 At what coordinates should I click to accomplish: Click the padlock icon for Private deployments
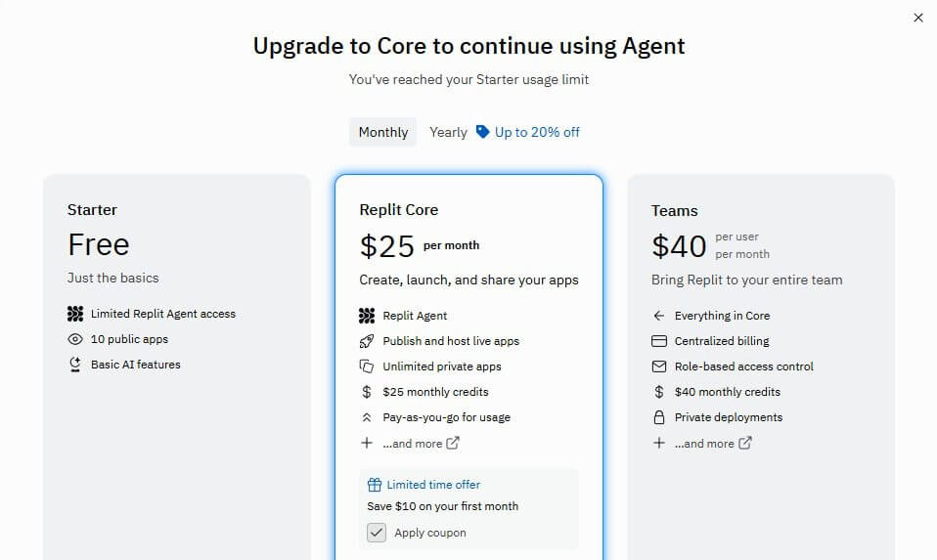[659, 417]
